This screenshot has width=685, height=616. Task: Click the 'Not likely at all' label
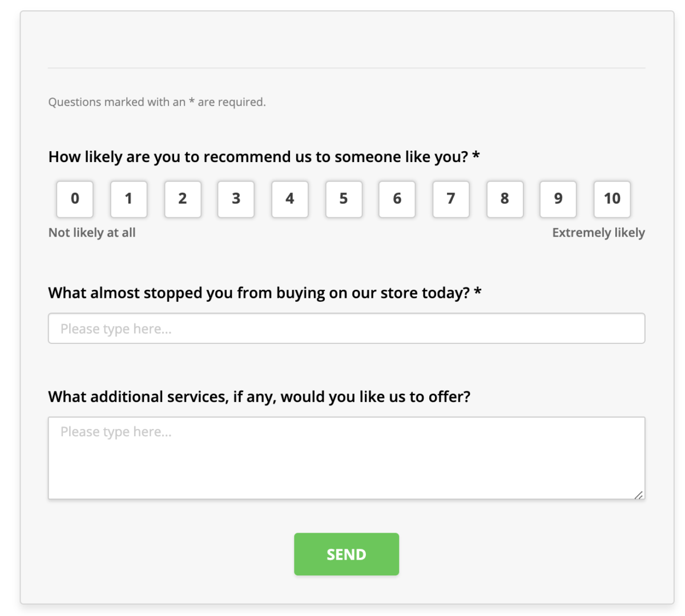(92, 232)
